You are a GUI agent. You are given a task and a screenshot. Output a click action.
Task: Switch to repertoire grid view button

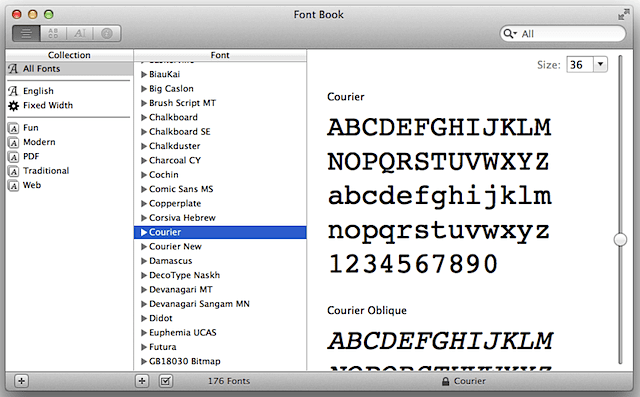53,33
